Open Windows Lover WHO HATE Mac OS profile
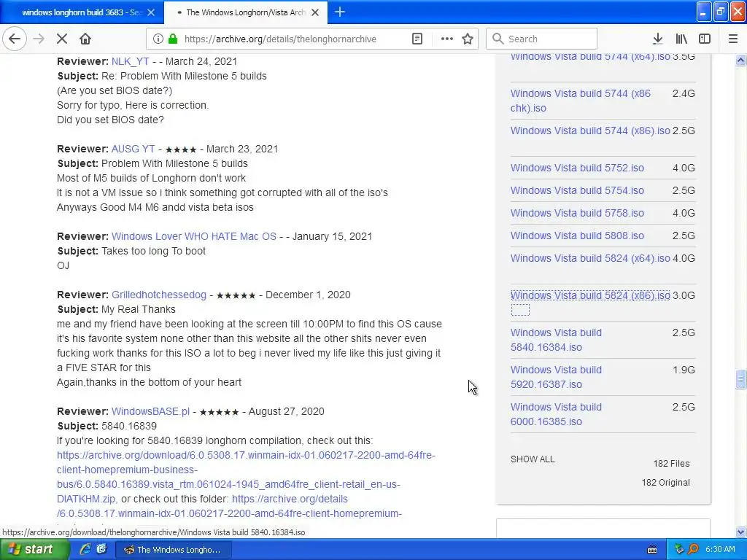The width and height of the screenshot is (747, 560). point(194,237)
